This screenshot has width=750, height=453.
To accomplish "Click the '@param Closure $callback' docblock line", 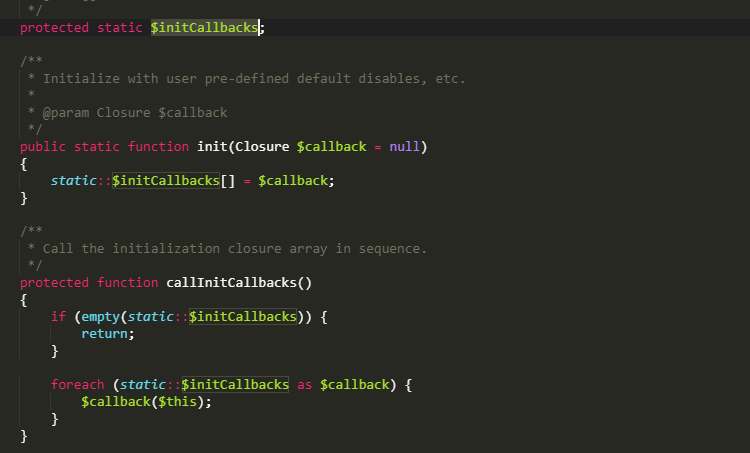I will tap(135, 113).
